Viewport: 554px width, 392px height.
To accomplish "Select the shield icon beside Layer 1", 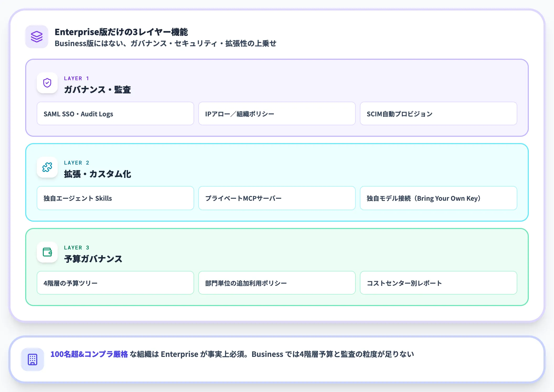I will pos(47,83).
